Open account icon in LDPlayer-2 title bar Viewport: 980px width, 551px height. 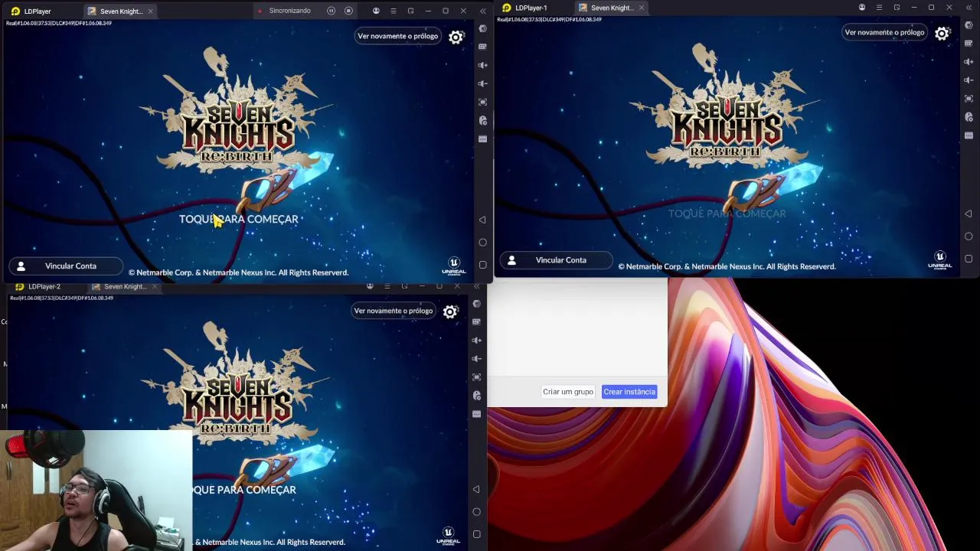(x=370, y=286)
